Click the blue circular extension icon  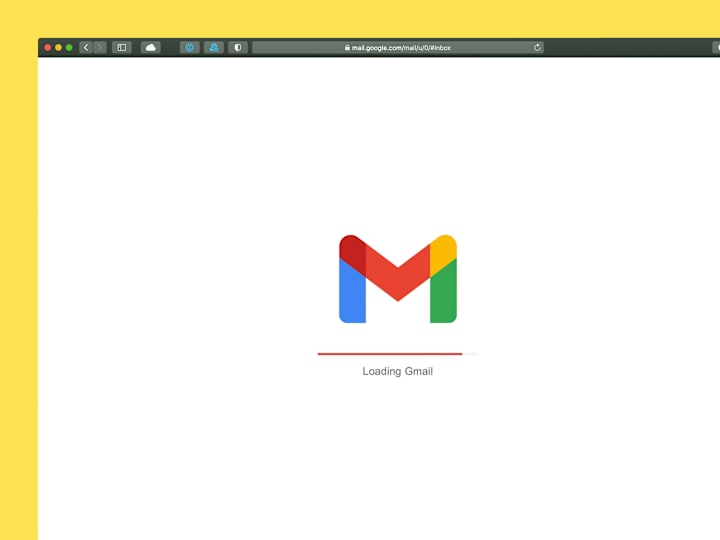pyautogui.click(x=190, y=47)
